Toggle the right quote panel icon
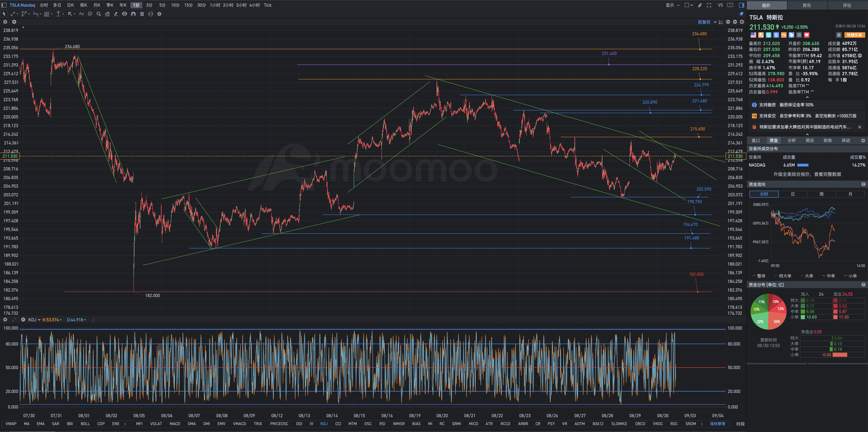868x432 pixels. click(741, 5)
